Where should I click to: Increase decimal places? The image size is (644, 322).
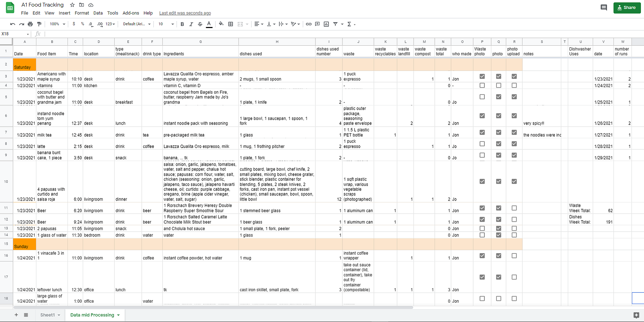tap(100, 24)
